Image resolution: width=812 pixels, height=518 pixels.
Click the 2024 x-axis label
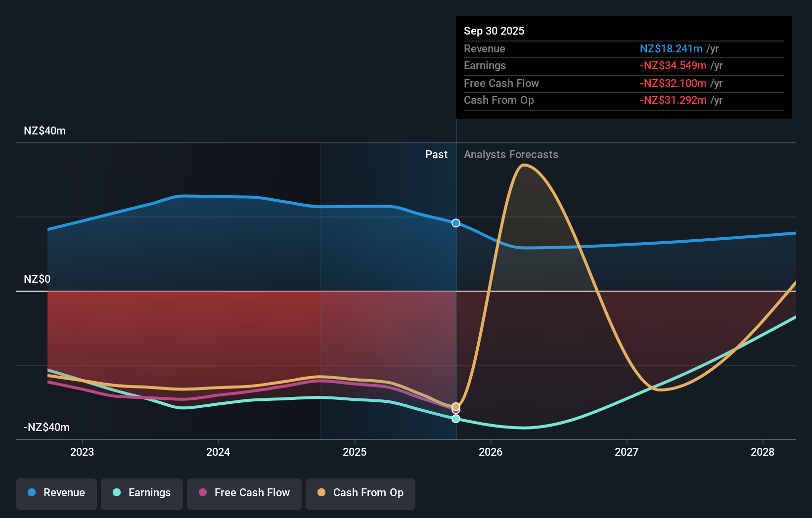[218, 452]
